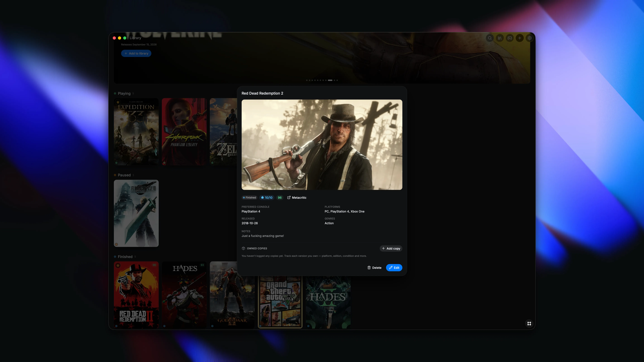Viewport: 644px width, 362px height.
Task: Click the 93 score on Hades cover
Action: click(x=202, y=265)
